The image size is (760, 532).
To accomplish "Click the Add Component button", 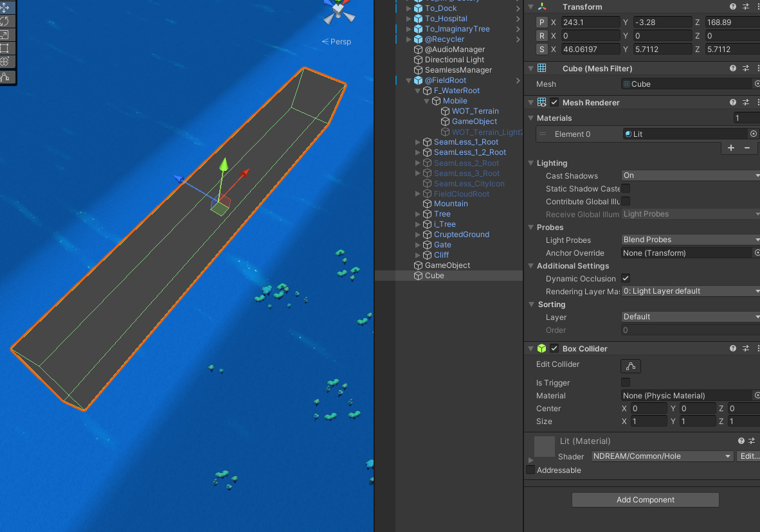I will click(645, 500).
